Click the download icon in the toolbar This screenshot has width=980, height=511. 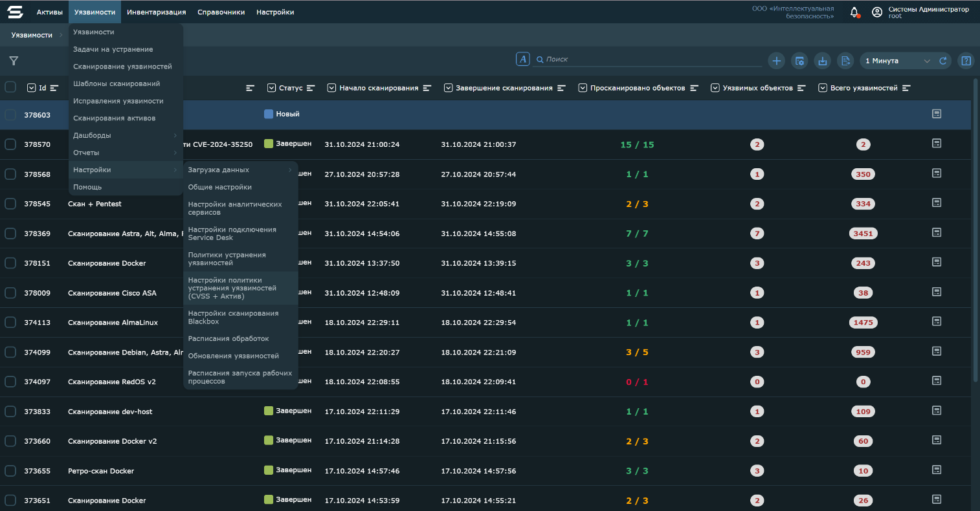click(x=822, y=61)
